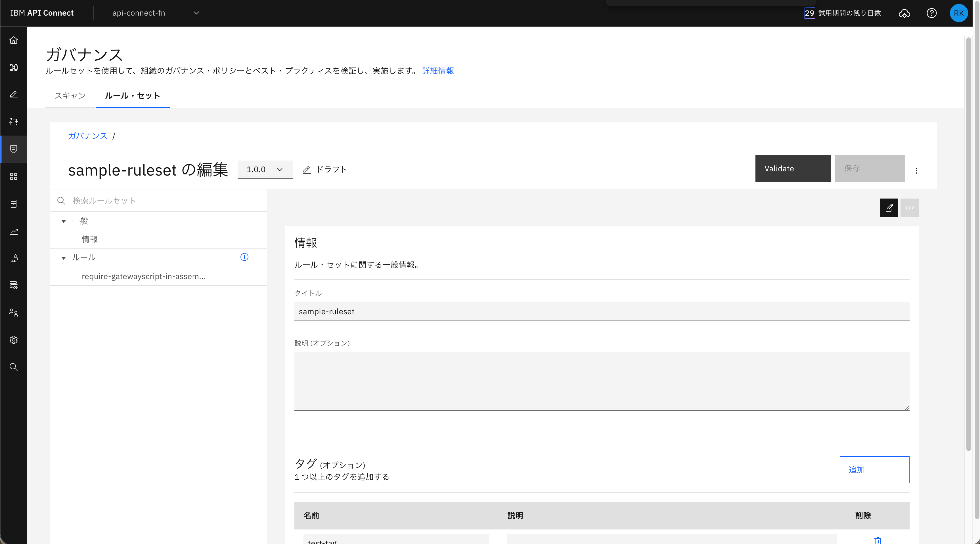This screenshot has width=980, height=544.
Task: Click the sidebar search magnifier icon
Action: click(x=14, y=367)
